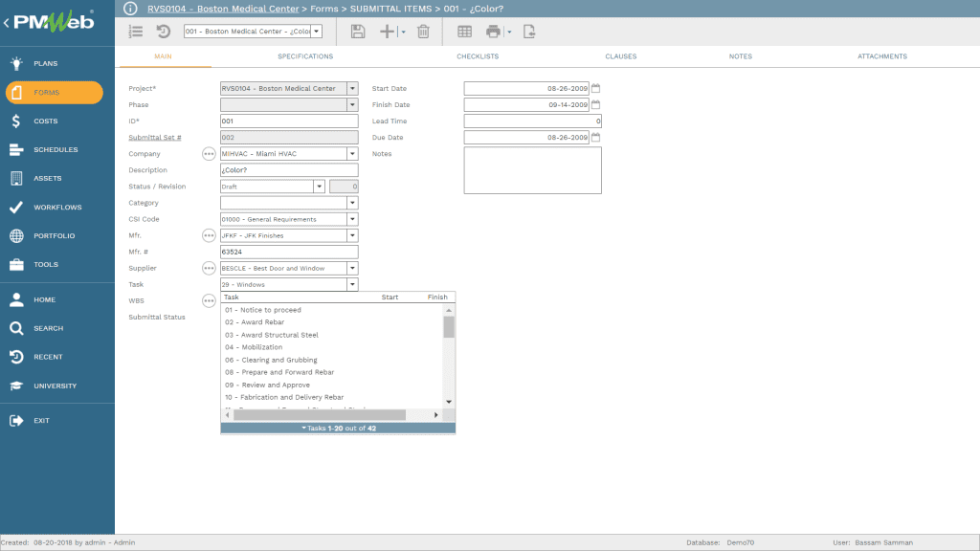This screenshot has width=980, height=551.
Task: Expand the Phase dropdown
Action: 352,104
